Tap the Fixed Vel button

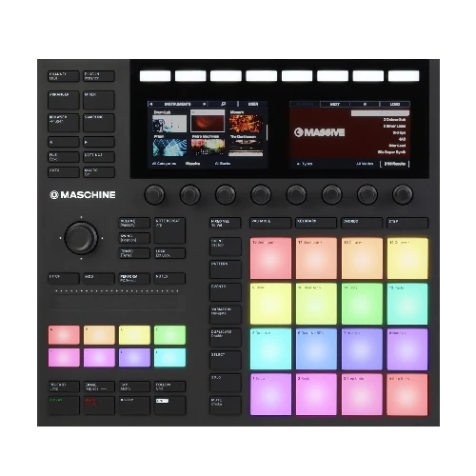226,223
